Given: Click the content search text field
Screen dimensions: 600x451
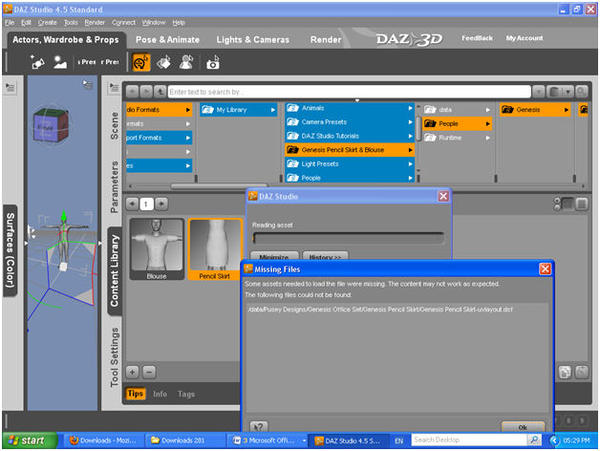Looking at the screenshot, I should pos(349,92).
